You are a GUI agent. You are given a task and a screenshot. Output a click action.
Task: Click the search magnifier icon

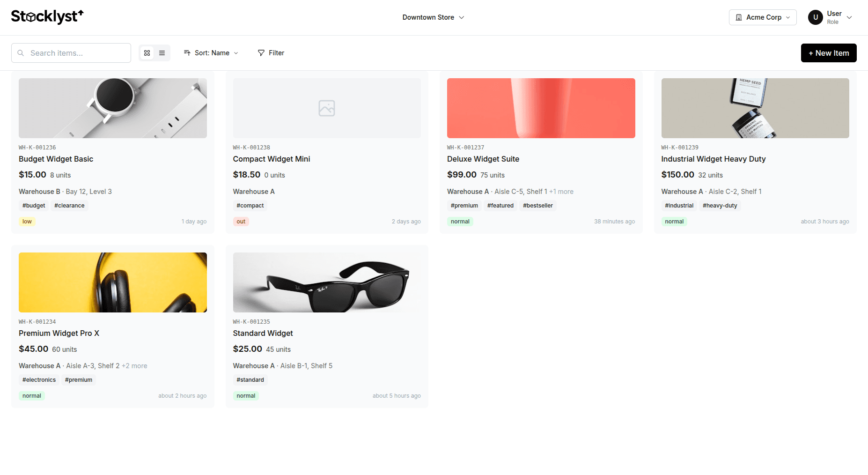point(21,53)
